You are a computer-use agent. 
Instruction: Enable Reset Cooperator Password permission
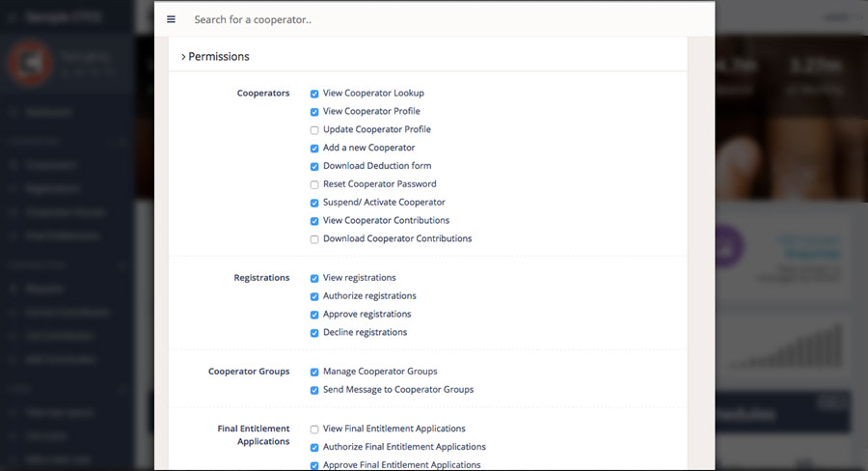coord(314,184)
